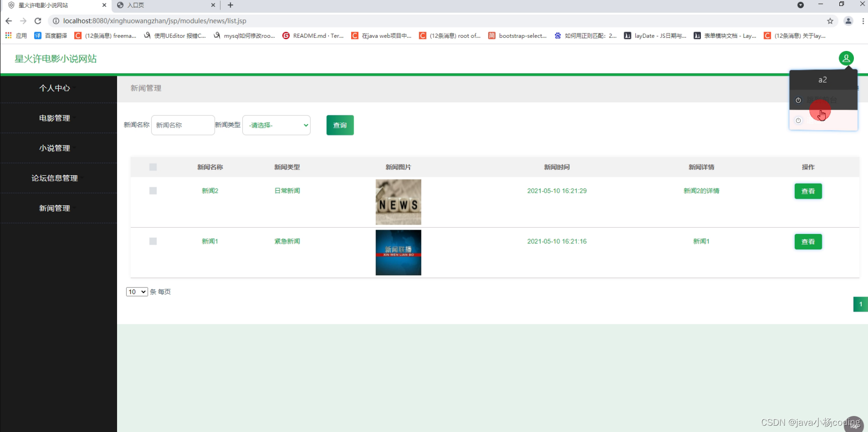
Task: Click timestamp 2021-05-10 16:21:29
Action: [557, 191]
